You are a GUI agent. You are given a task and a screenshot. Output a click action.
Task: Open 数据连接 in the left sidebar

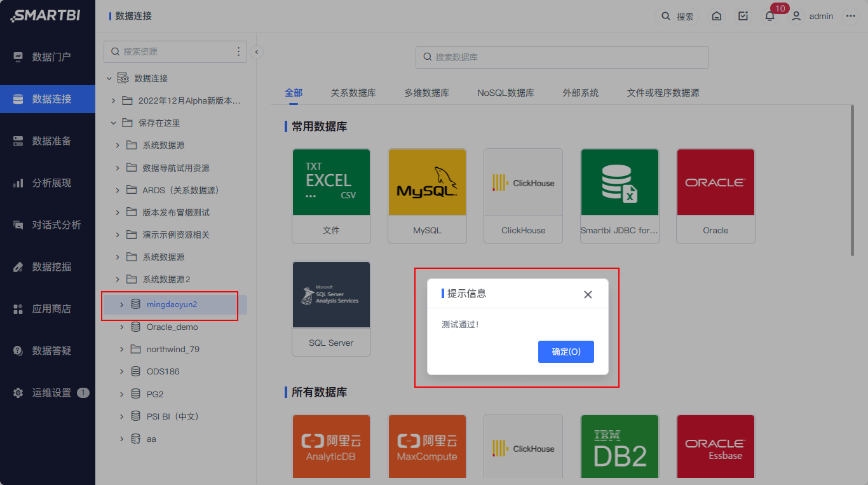[48, 99]
